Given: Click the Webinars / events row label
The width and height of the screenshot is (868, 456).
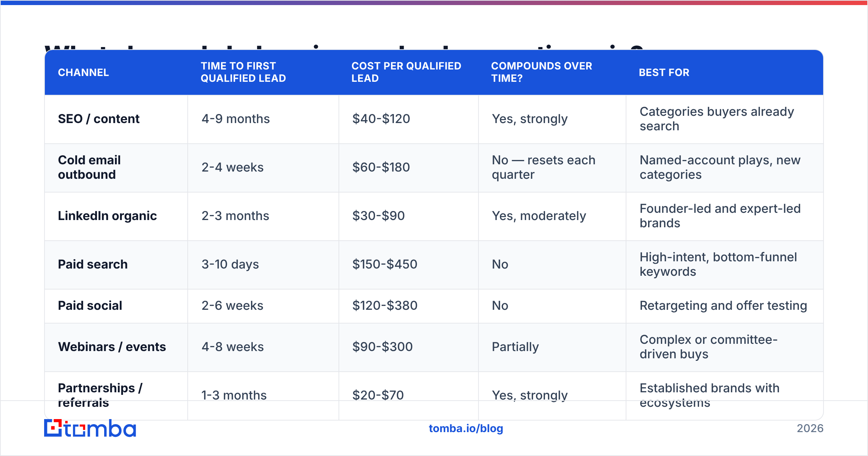Looking at the screenshot, I should [x=112, y=347].
